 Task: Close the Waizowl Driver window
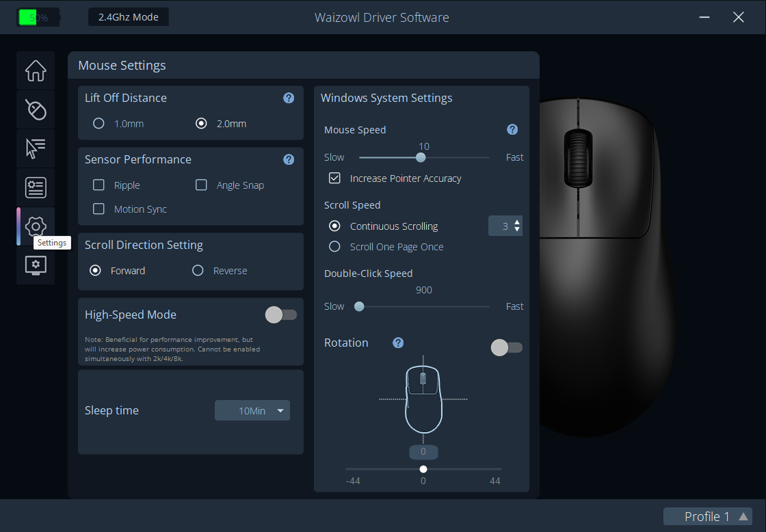tap(739, 17)
